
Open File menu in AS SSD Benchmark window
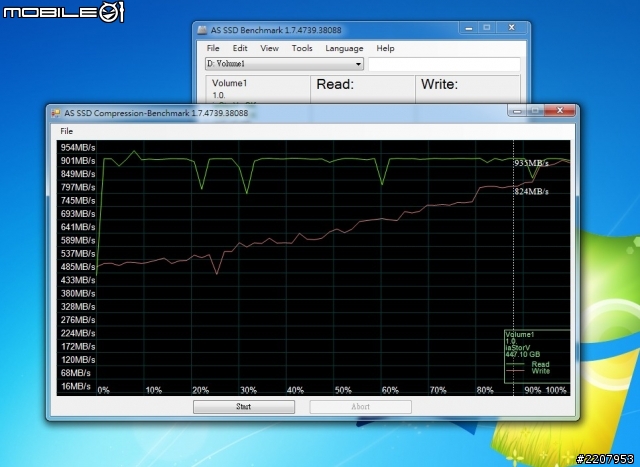(x=213, y=48)
